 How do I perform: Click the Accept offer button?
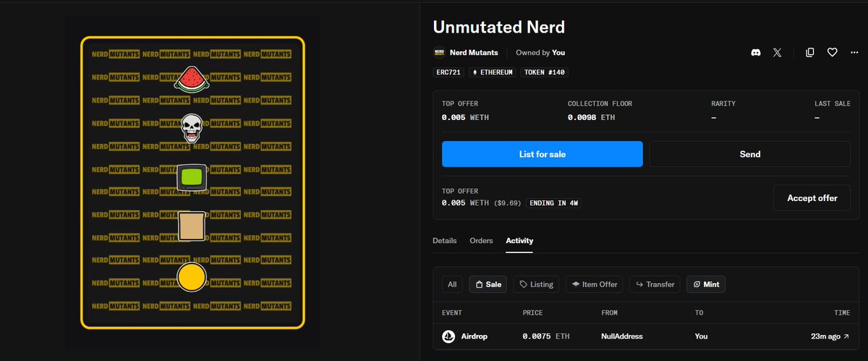tap(812, 198)
